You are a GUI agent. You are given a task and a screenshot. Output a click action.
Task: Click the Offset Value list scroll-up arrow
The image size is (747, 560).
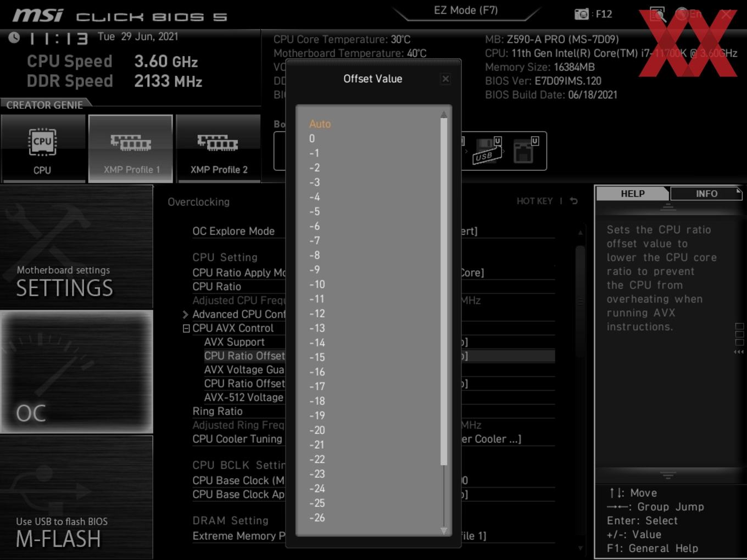pyautogui.click(x=444, y=114)
